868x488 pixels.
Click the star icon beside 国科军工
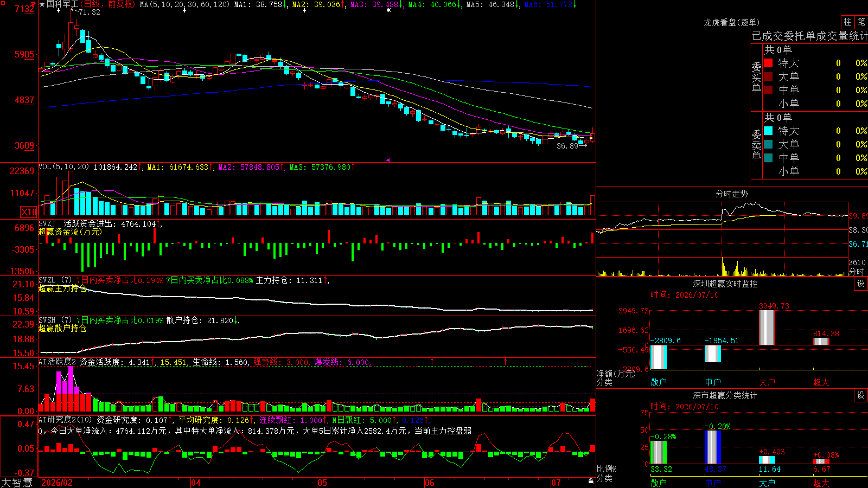42,4
